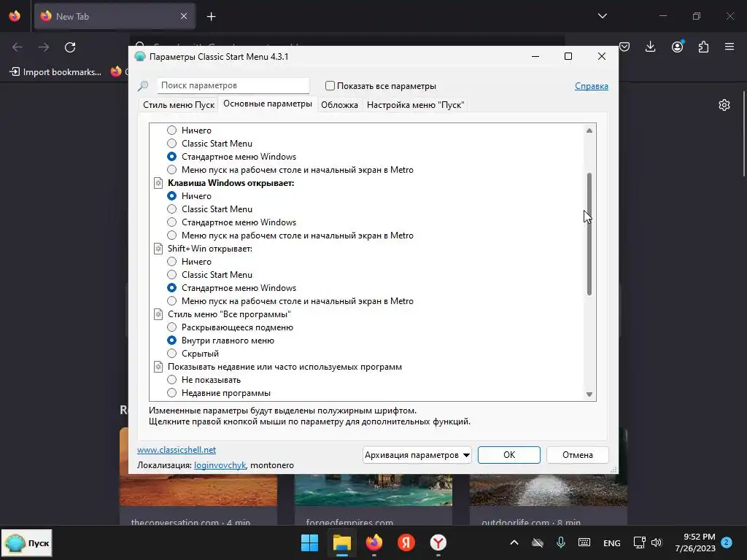The image size is (747, 560).
Task: Switch to 'Основные параметры' tab
Action: point(267,104)
